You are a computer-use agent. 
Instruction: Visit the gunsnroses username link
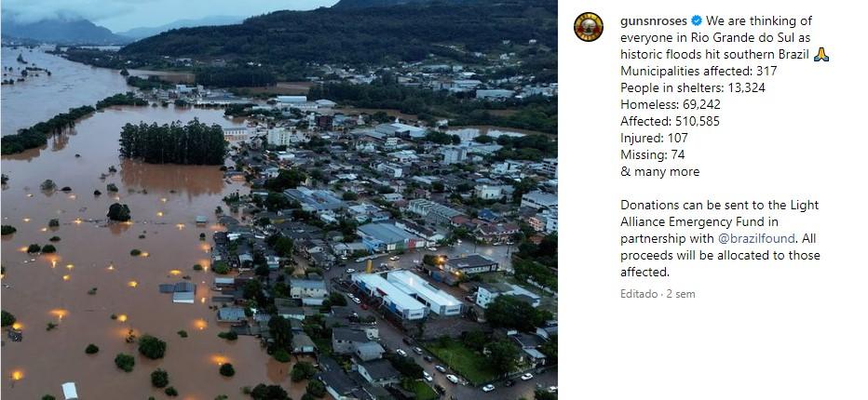(654, 21)
